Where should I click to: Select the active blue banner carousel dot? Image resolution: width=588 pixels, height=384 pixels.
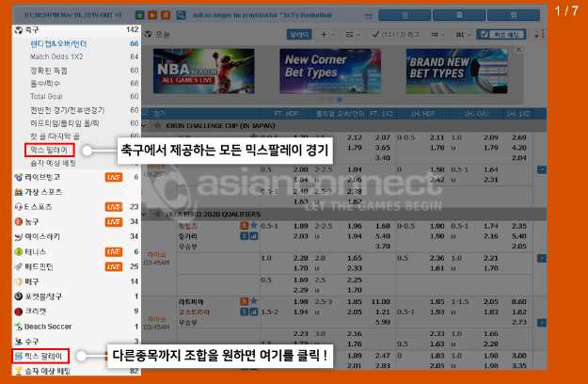click(x=339, y=100)
